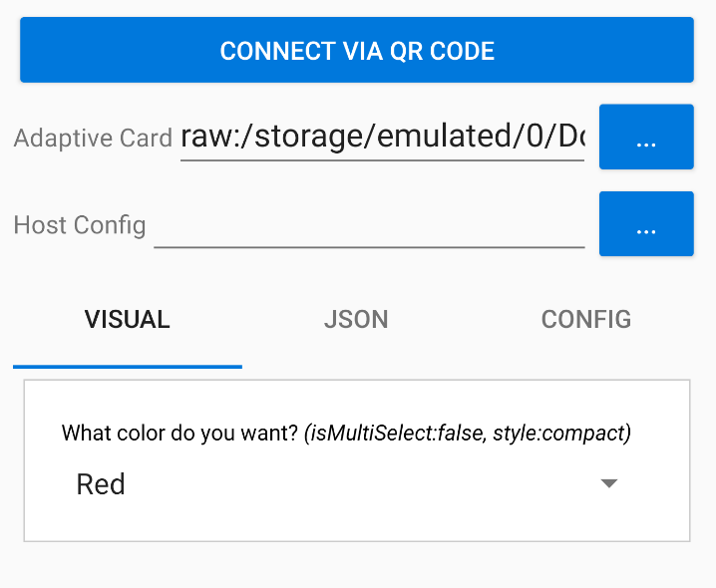Open the Host Config file browser ellipsis button
The height and width of the screenshot is (588, 716).
point(646,223)
